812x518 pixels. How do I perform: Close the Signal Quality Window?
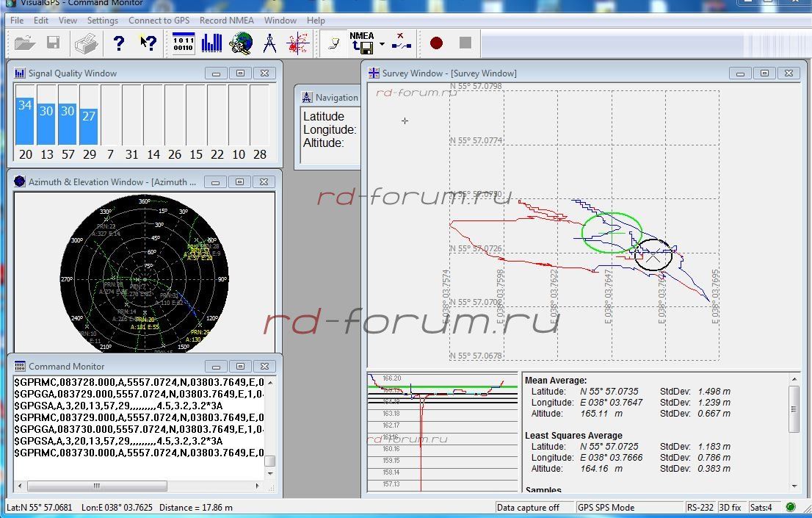pyautogui.click(x=264, y=73)
